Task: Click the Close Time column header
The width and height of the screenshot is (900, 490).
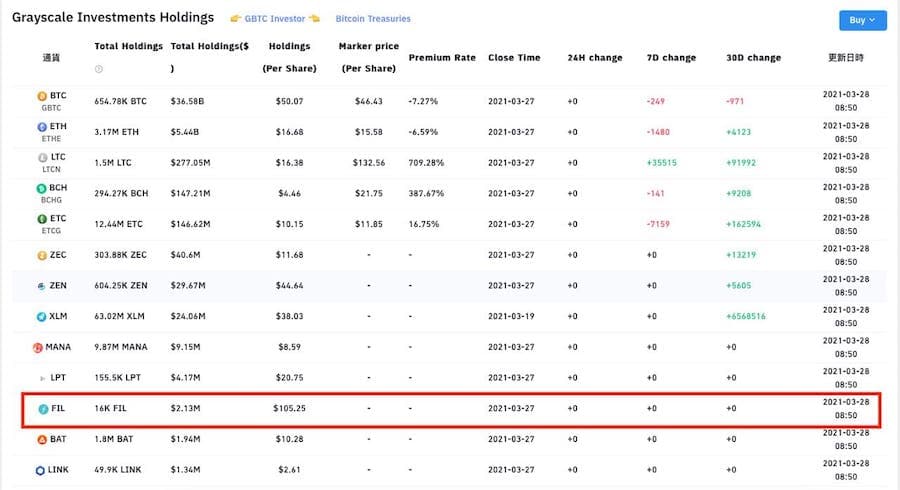Action: 514,57
